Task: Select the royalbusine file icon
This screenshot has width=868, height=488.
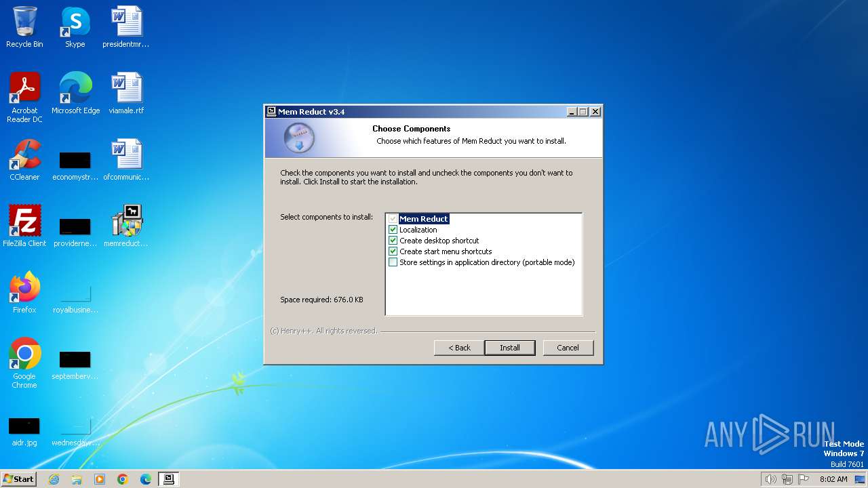Action: tap(75, 297)
